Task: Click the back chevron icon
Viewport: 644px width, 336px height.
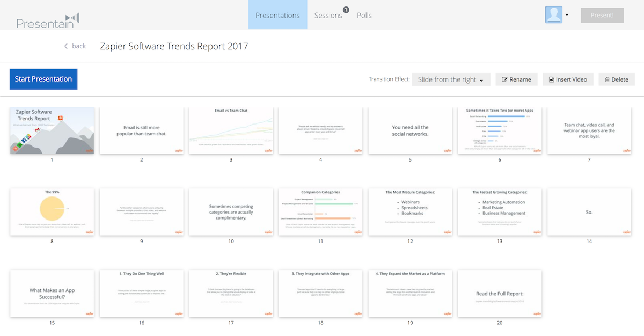Action: tap(66, 46)
